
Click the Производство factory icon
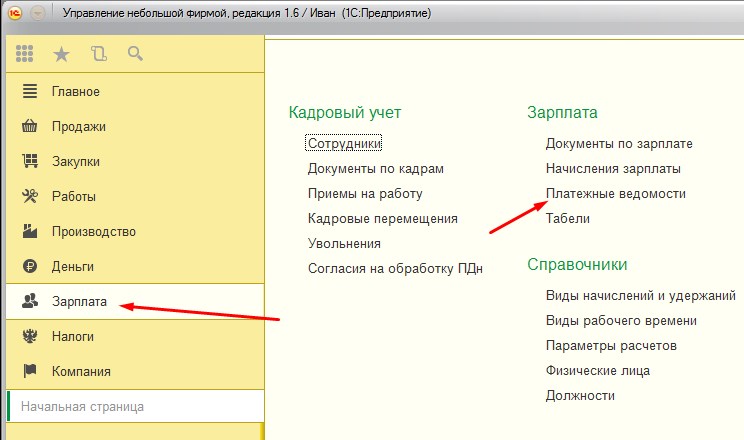(30, 231)
